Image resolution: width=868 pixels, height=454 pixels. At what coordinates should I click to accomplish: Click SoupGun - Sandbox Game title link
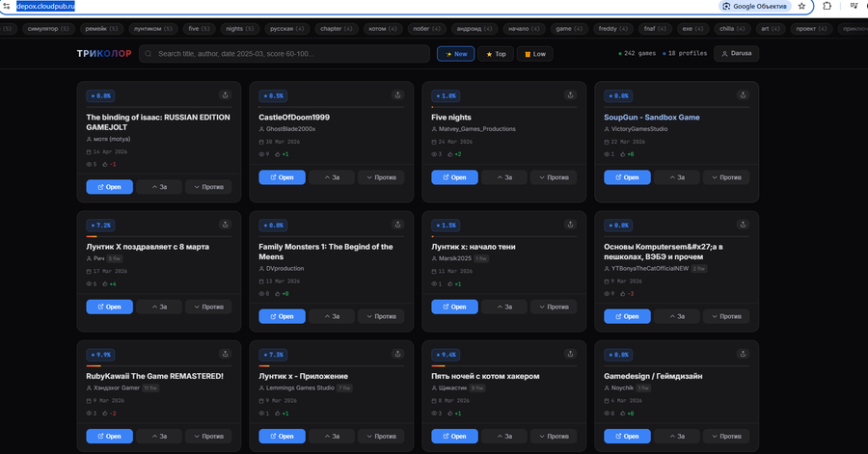pyautogui.click(x=652, y=118)
